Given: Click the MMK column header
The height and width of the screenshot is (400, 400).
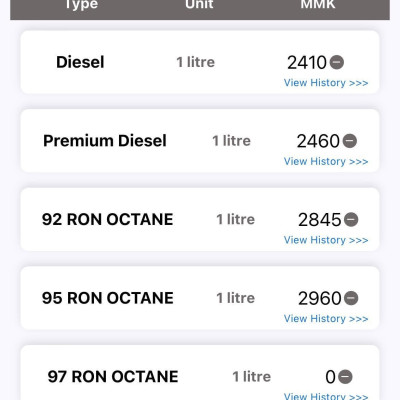Looking at the screenshot, I should coord(318,4).
